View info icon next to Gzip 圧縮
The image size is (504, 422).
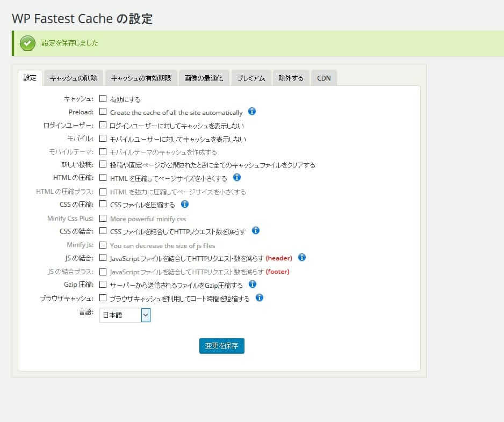pos(253,284)
